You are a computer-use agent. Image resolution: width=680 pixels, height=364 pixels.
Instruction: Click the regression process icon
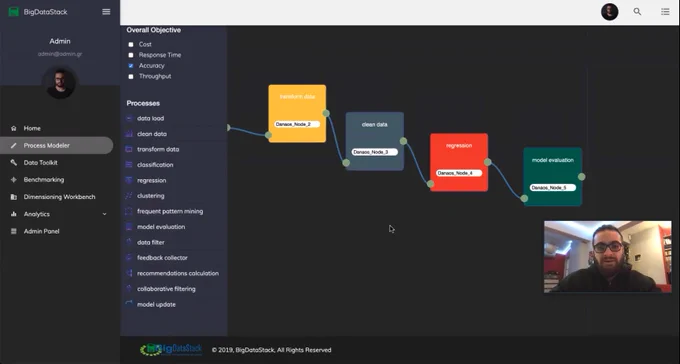129,180
